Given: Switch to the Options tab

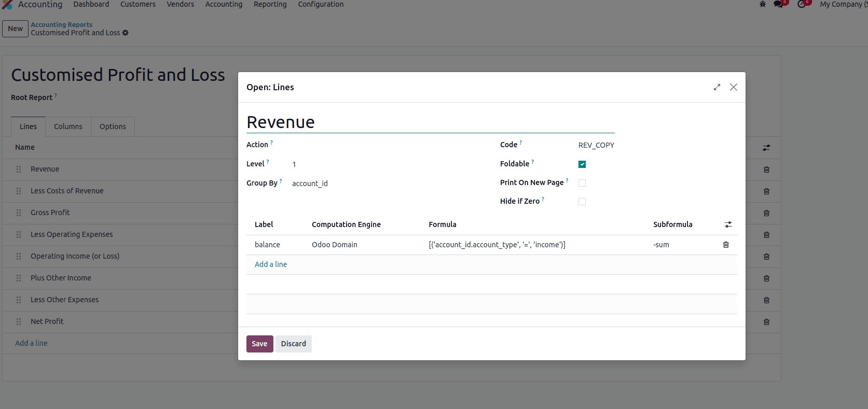Looking at the screenshot, I should [113, 126].
